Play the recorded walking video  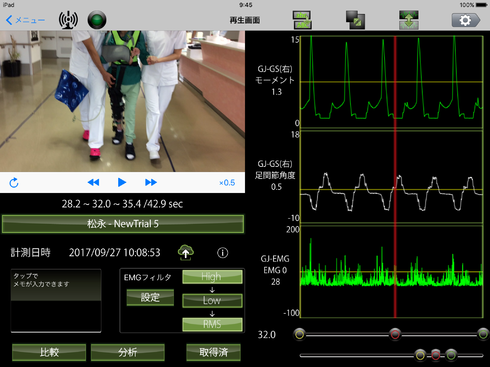tap(122, 182)
